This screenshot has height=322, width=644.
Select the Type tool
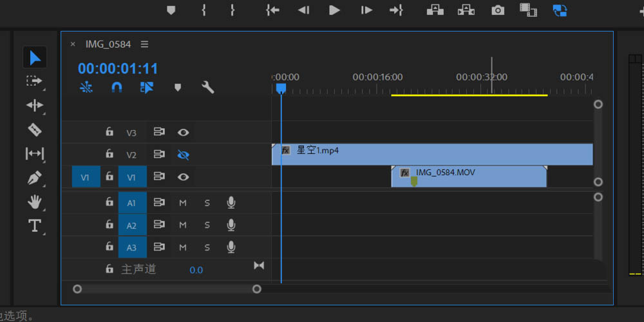[35, 225]
